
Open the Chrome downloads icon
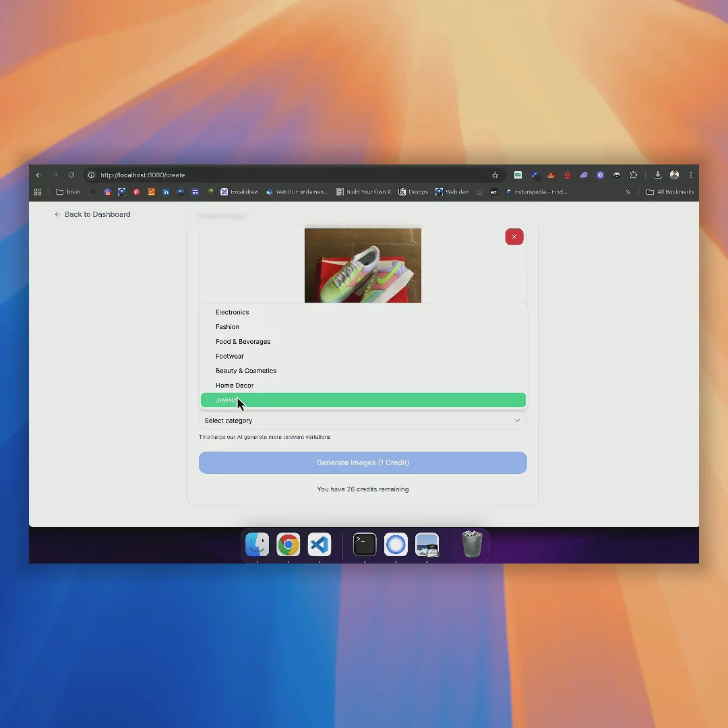tap(658, 175)
